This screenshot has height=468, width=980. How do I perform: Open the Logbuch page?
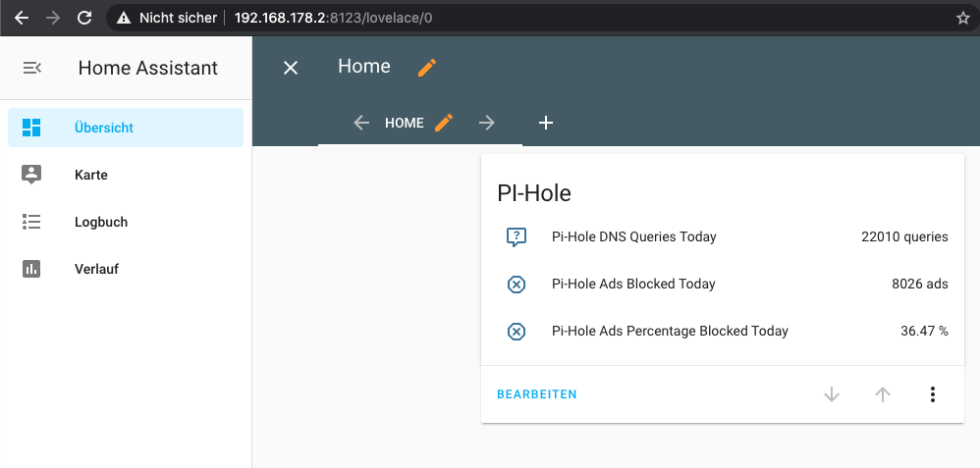click(x=126, y=222)
